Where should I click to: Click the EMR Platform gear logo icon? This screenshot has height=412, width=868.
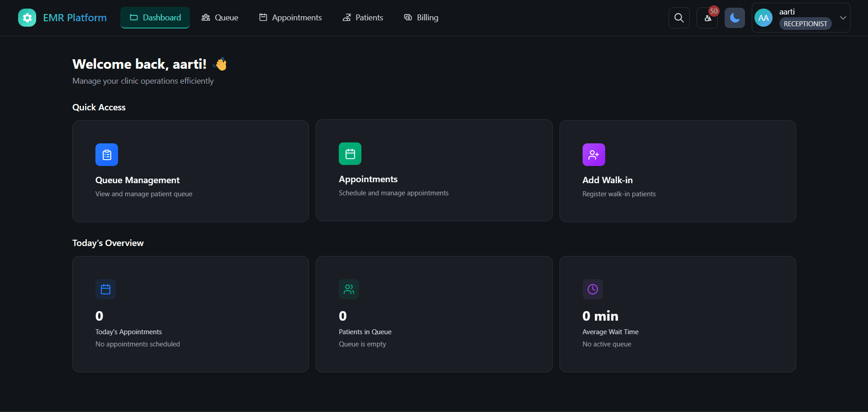(27, 18)
